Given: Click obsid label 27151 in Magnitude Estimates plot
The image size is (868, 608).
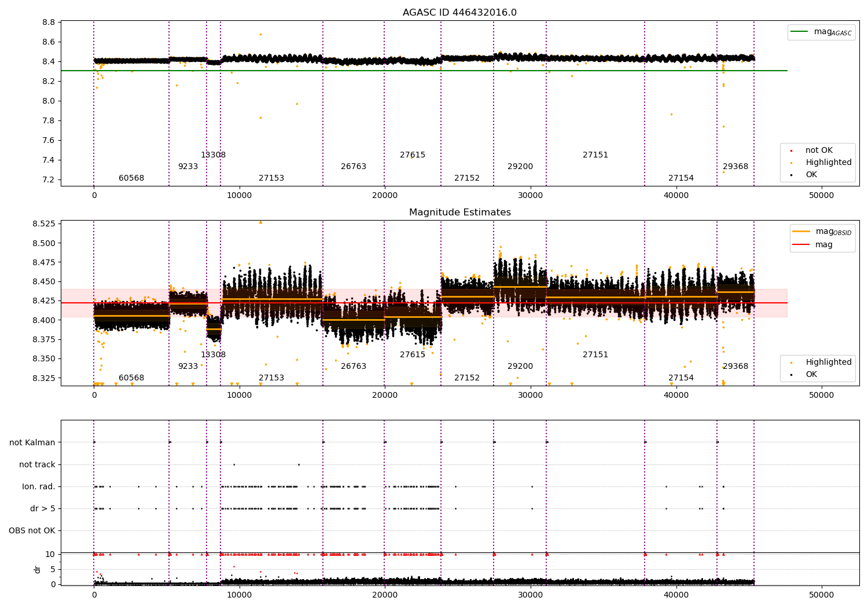Looking at the screenshot, I should [x=595, y=355].
